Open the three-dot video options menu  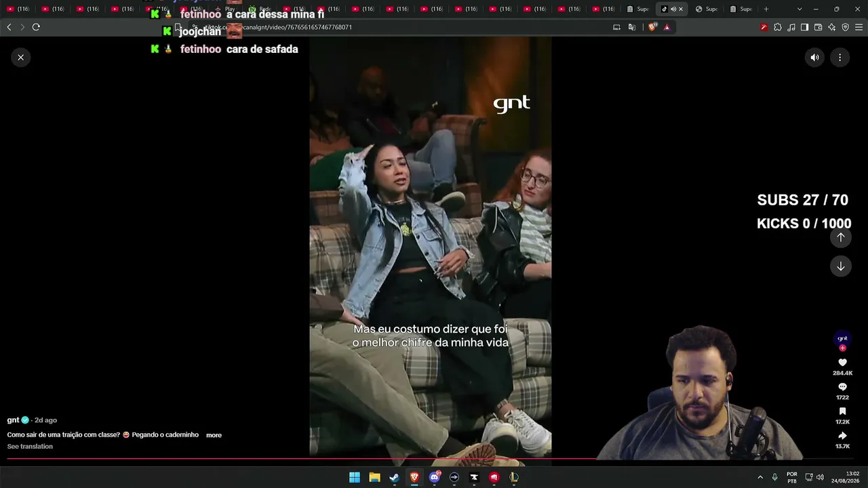click(x=840, y=58)
